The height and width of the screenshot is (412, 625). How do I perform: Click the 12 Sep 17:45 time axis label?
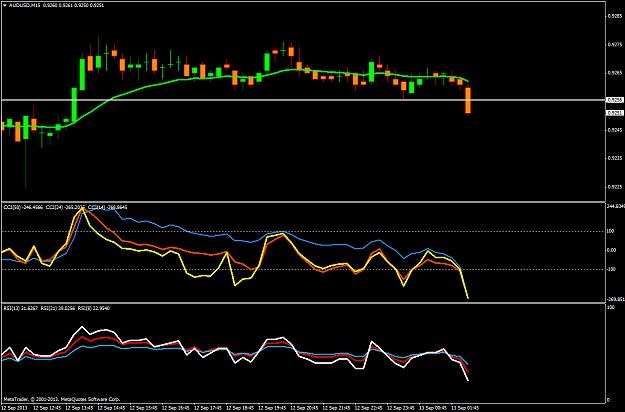point(208,408)
